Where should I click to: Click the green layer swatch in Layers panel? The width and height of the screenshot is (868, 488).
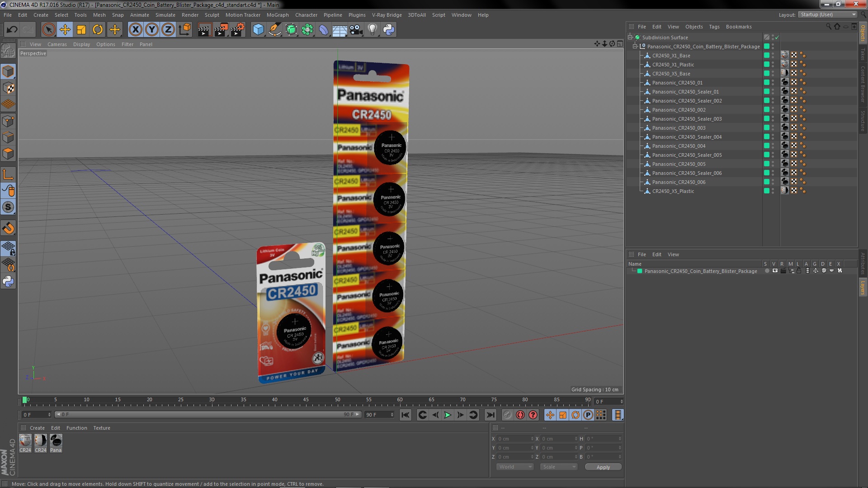pyautogui.click(x=640, y=271)
